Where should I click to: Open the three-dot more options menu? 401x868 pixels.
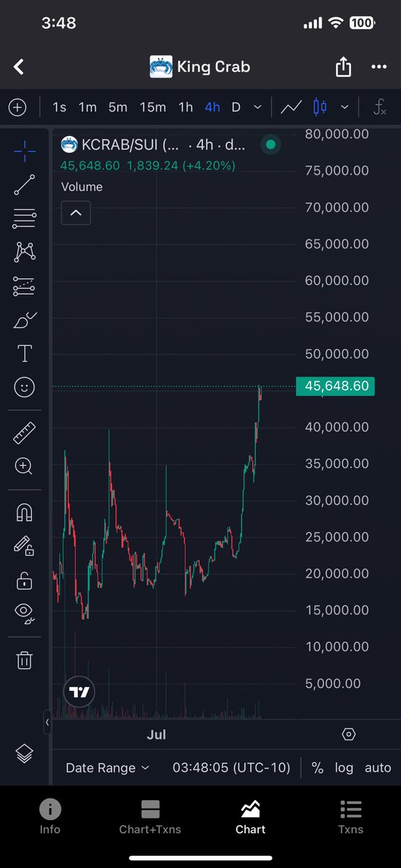379,67
